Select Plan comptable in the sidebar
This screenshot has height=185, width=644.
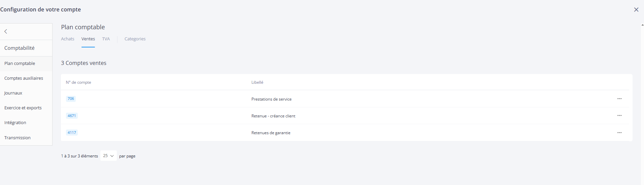tap(20, 64)
